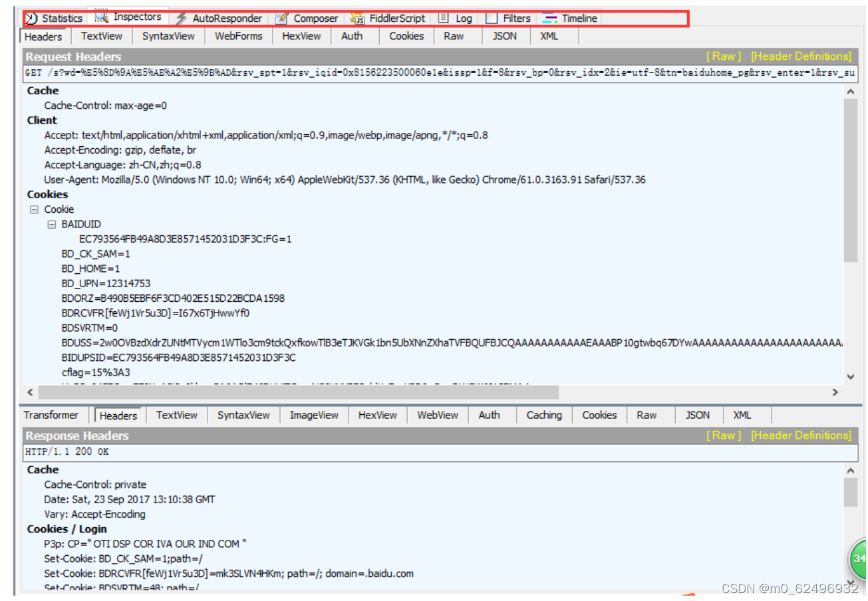Select the Accept-Language header row

click(x=123, y=165)
